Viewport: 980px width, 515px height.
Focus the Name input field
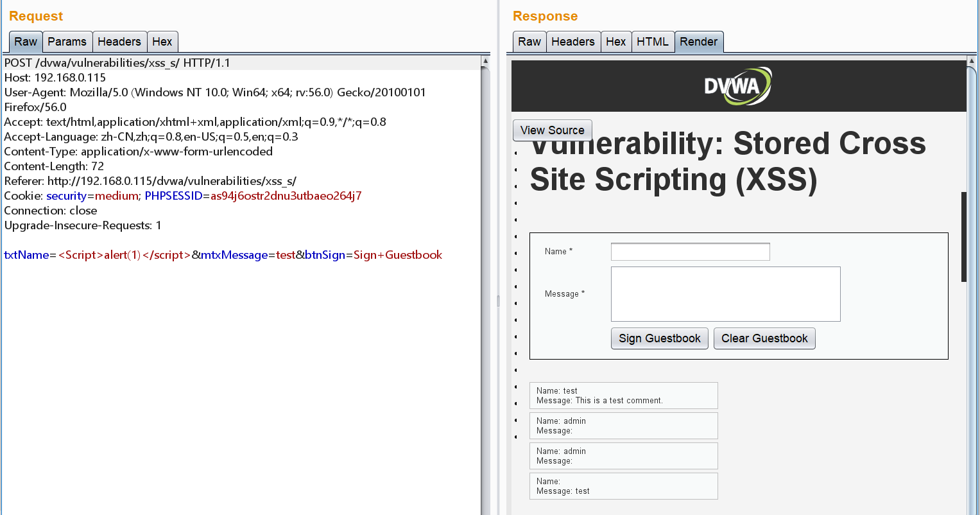(691, 252)
